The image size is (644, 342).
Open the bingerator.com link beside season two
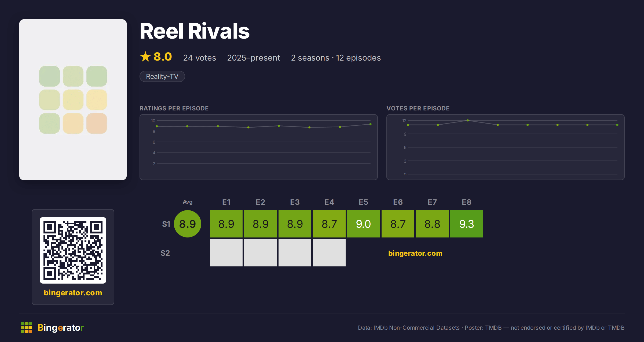click(415, 253)
